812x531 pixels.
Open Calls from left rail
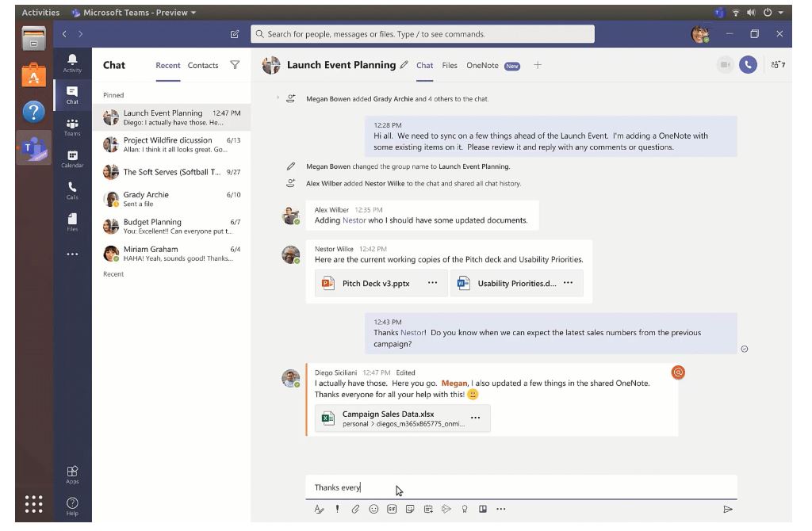(72, 190)
